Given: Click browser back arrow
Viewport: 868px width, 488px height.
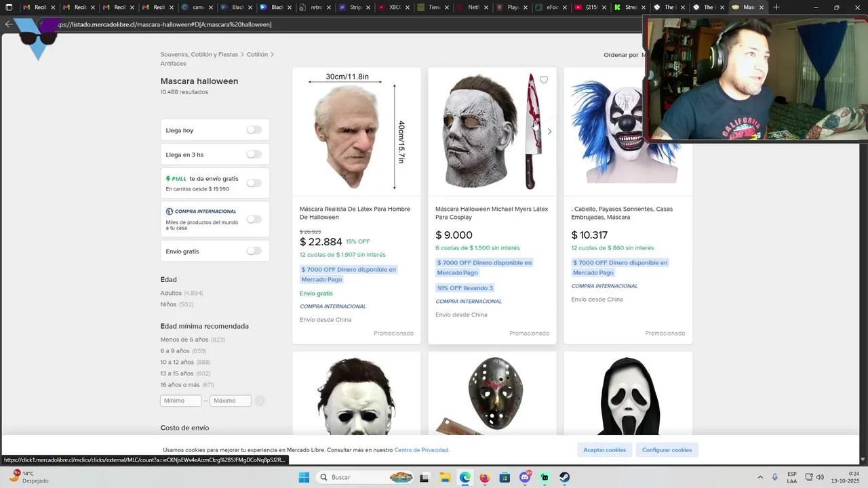Looking at the screenshot, I should tap(8, 24).
